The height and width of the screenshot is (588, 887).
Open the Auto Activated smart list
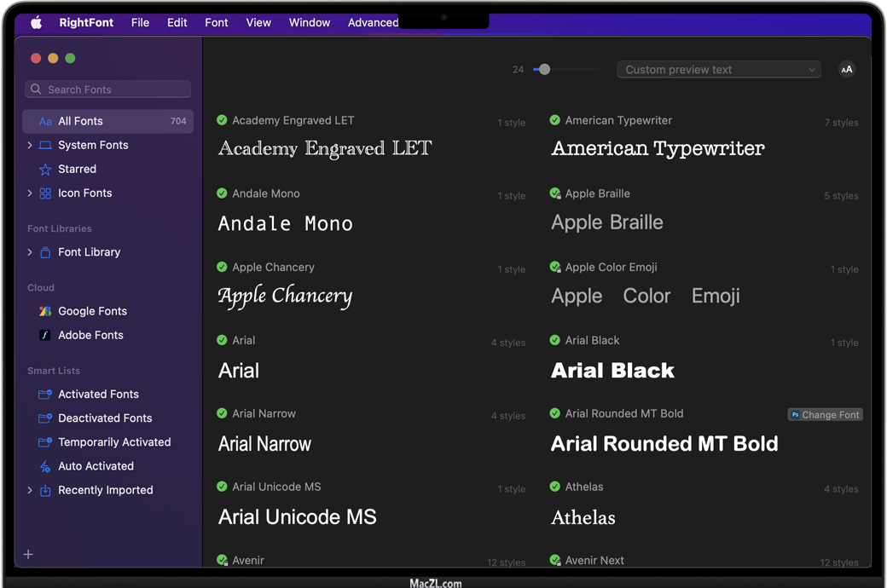pos(96,466)
